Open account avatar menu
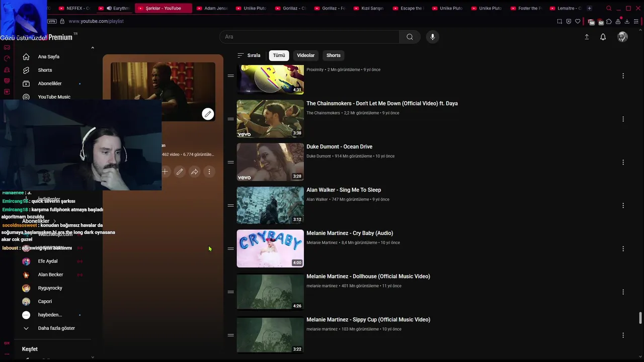The image size is (644, 362). [x=622, y=37]
